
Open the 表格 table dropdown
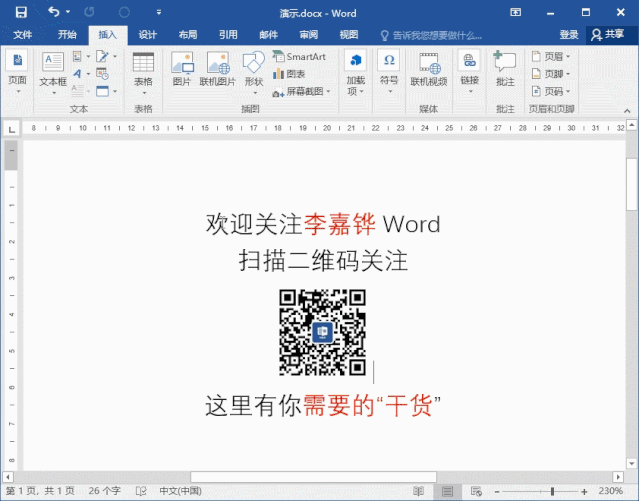point(143,73)
